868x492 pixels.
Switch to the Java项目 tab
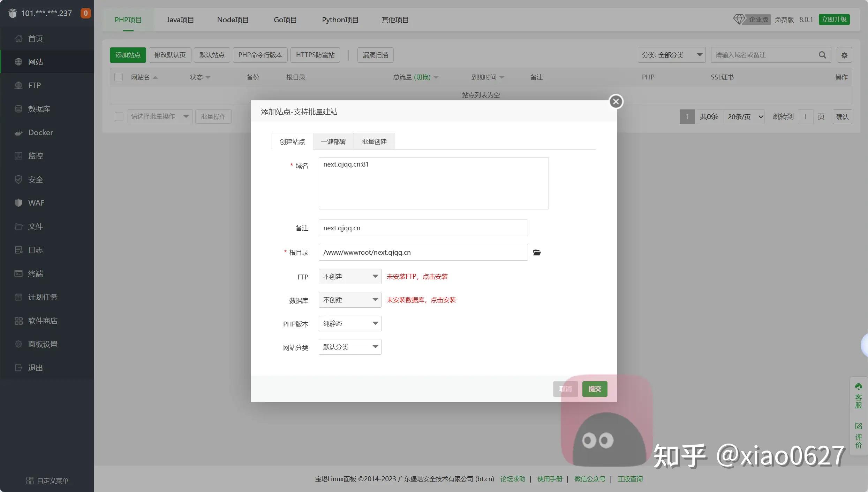click(180, 20)
